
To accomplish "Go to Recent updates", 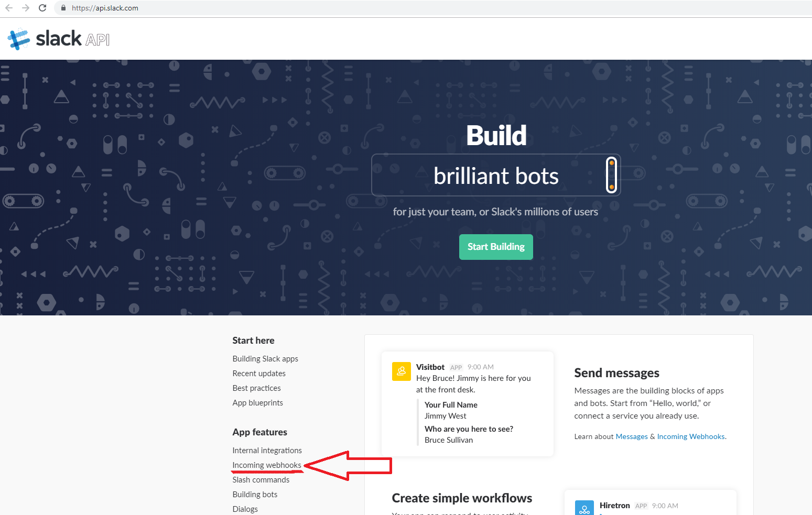I will [x=259, y=374].
